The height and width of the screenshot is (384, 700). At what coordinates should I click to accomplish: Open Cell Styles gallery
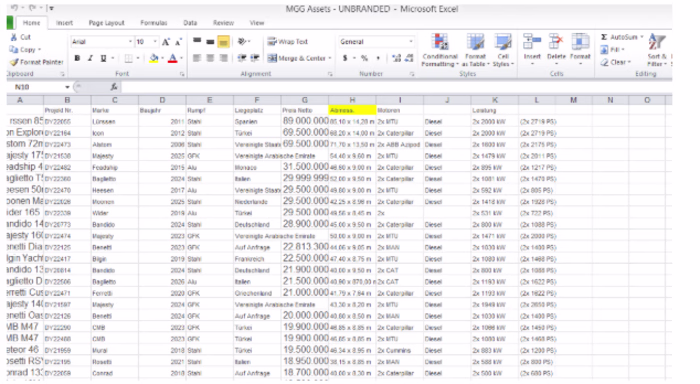click(503, 50)
